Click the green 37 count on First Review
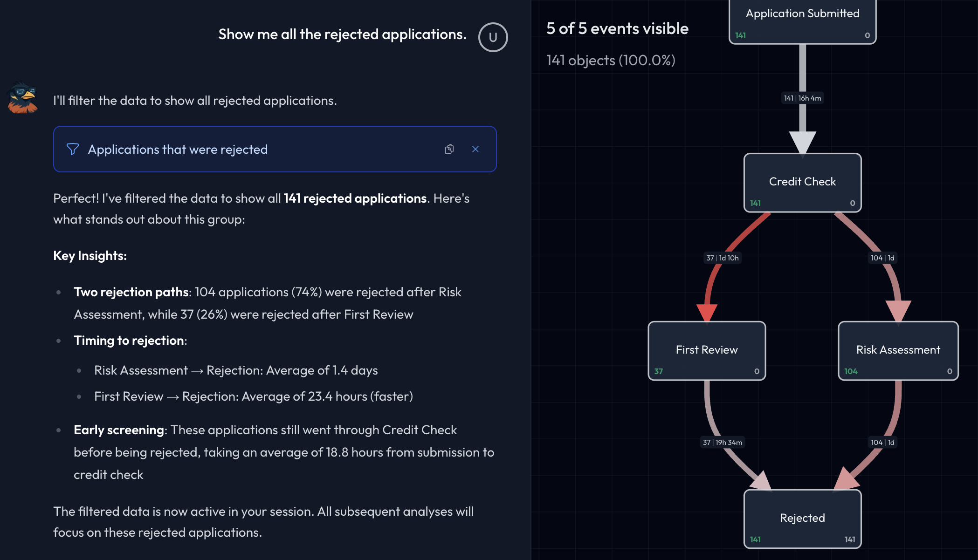This screenshot has width=978, height=560. 657,371
